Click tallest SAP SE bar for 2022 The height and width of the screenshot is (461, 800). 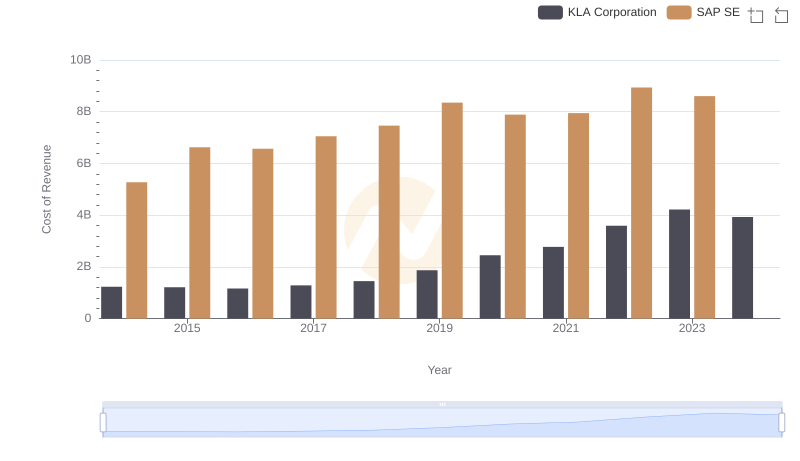pyautogui.click(x=641, y=203)
